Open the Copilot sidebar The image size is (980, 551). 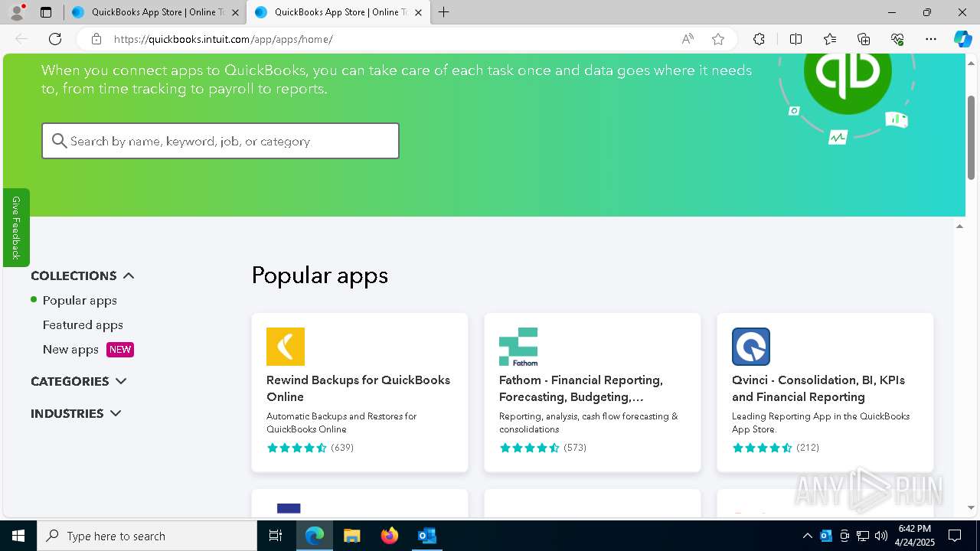point(962,39)
